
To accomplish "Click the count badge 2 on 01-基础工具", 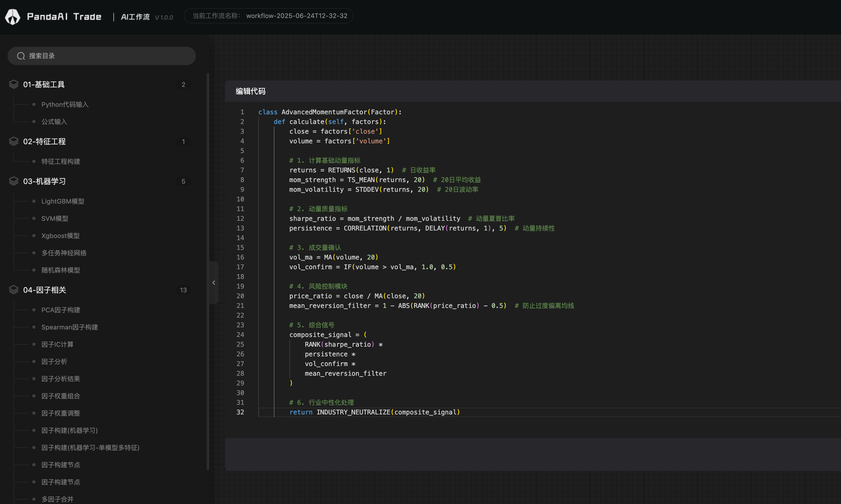I will (183, 84).
